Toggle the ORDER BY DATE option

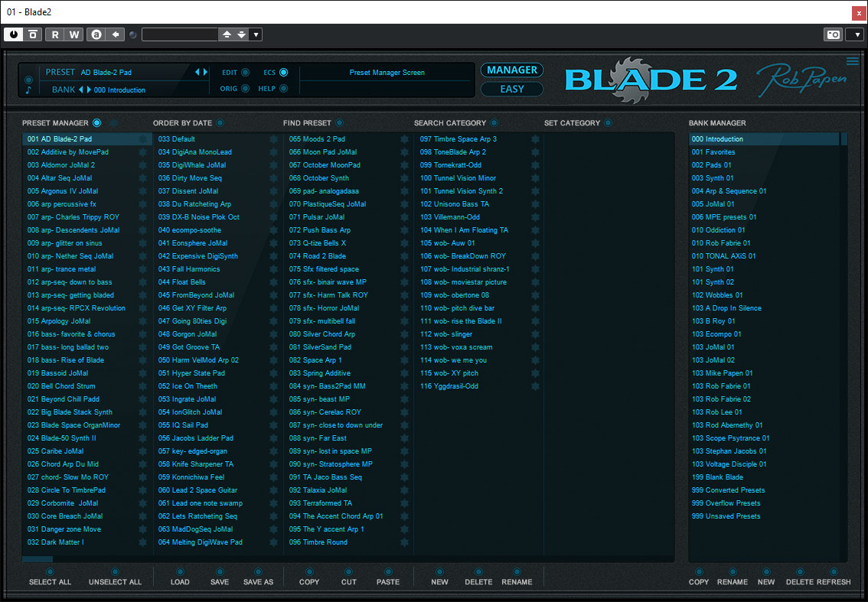220,123
